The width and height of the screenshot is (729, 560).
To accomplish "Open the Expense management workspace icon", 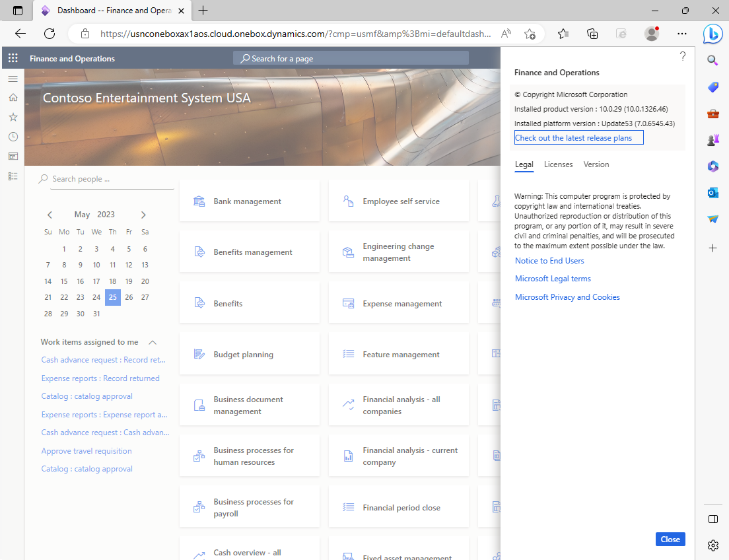I will coord(348,302).
